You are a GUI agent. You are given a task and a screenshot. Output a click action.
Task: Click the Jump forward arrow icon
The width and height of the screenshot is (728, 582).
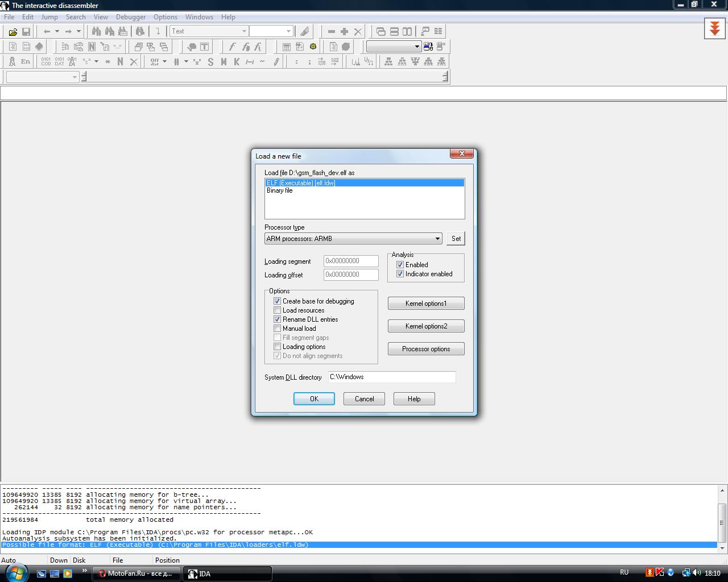pos(68,31)
